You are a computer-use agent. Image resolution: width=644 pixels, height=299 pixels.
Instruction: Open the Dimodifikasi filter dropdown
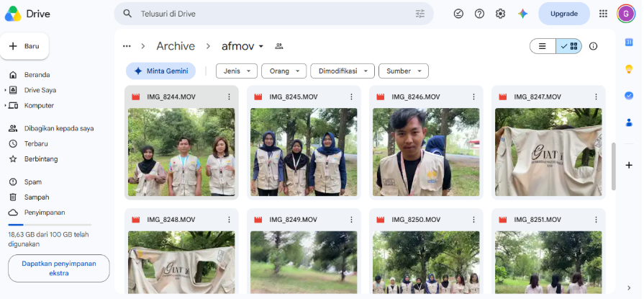click(343, 71)
